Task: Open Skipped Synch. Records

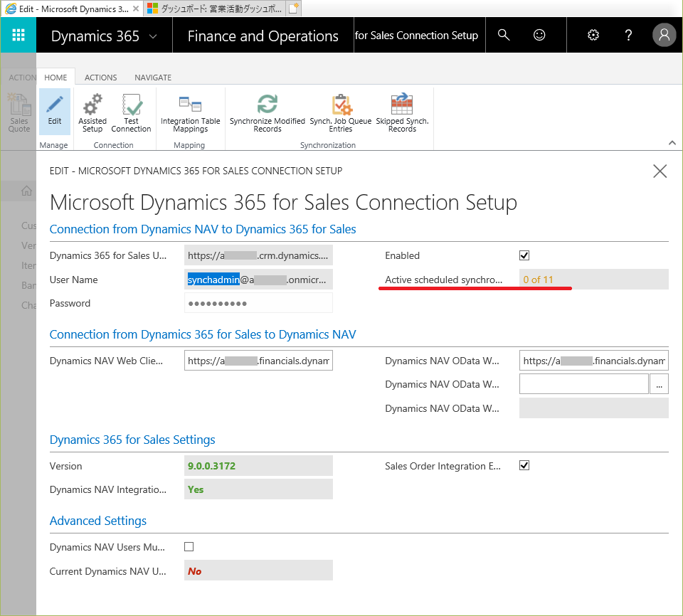Action: click(402, 113)
